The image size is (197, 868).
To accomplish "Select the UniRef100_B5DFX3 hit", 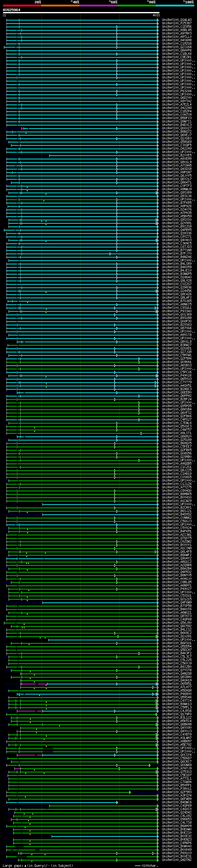I will click(x=177, y=118).
